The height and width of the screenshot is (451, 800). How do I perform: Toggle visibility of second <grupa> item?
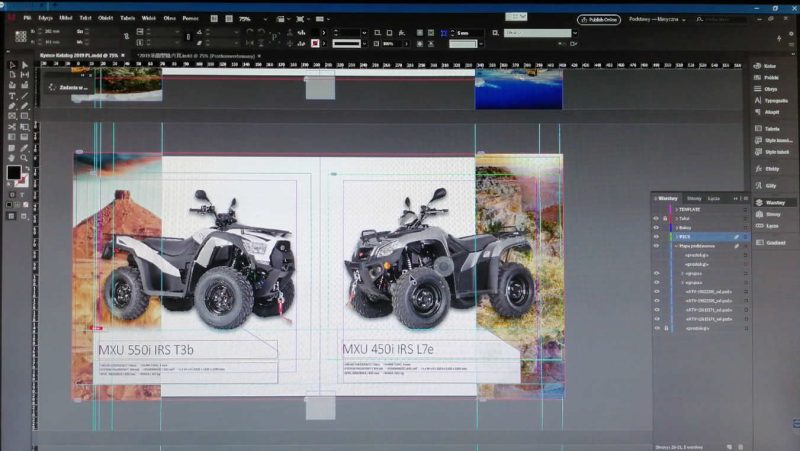point(657,283)
